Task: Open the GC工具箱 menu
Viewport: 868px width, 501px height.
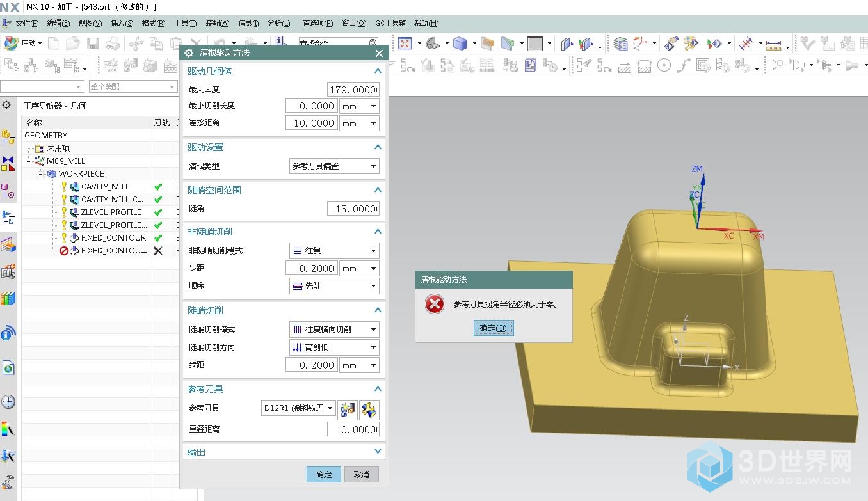Action: point(390,23)
